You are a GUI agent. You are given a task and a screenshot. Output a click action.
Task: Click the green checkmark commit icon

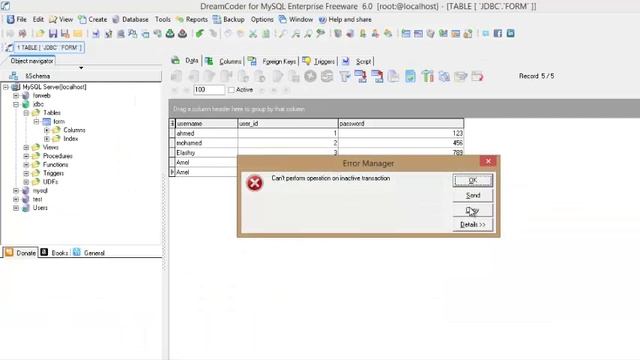tap(200, 33)
